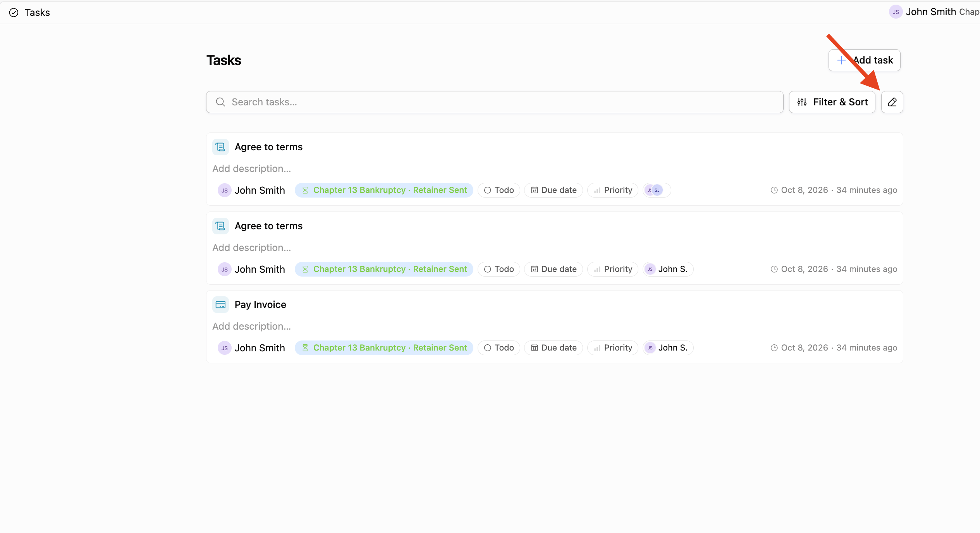Click the first Agree to terms task title
Viewport: 980px width, 533px height.
268,147
